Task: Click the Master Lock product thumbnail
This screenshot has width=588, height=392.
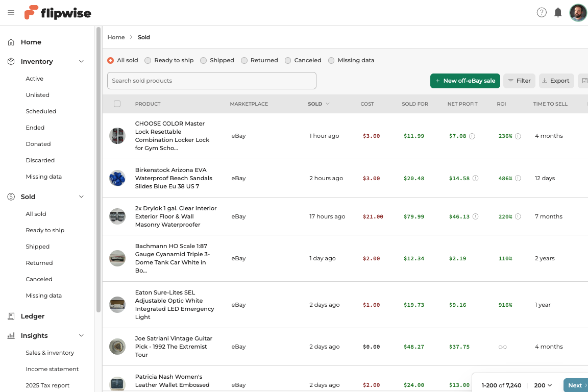Action: (x=117, y=136)
